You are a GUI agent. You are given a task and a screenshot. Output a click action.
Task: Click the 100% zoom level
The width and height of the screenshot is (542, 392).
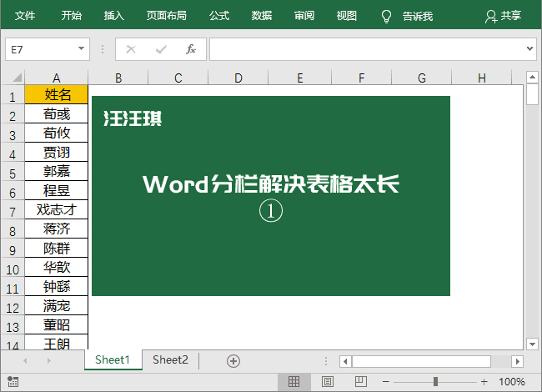click(x=512, y=382)
